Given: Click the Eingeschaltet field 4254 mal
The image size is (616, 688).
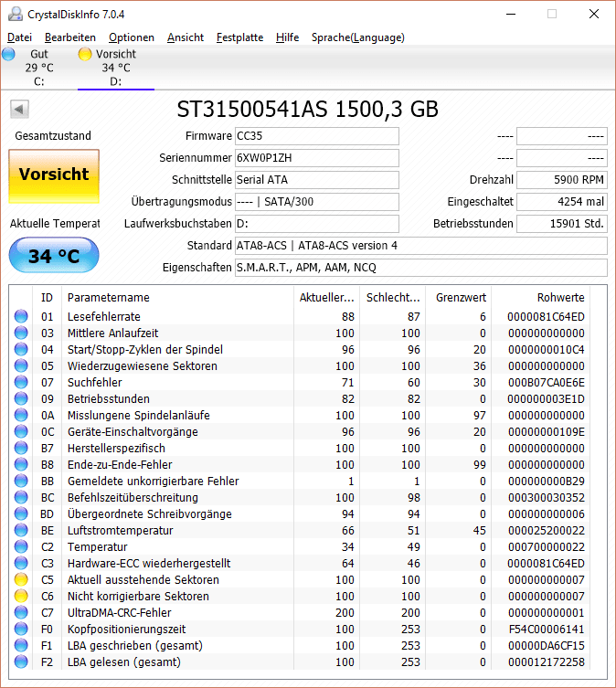Looking at the screenshot, I should coord(562,202).
